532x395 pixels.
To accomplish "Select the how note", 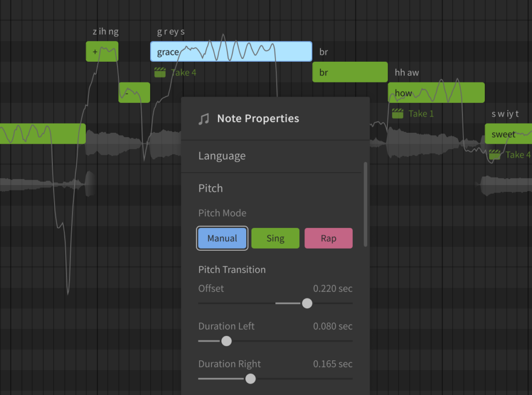I will [x=435, y=92].
